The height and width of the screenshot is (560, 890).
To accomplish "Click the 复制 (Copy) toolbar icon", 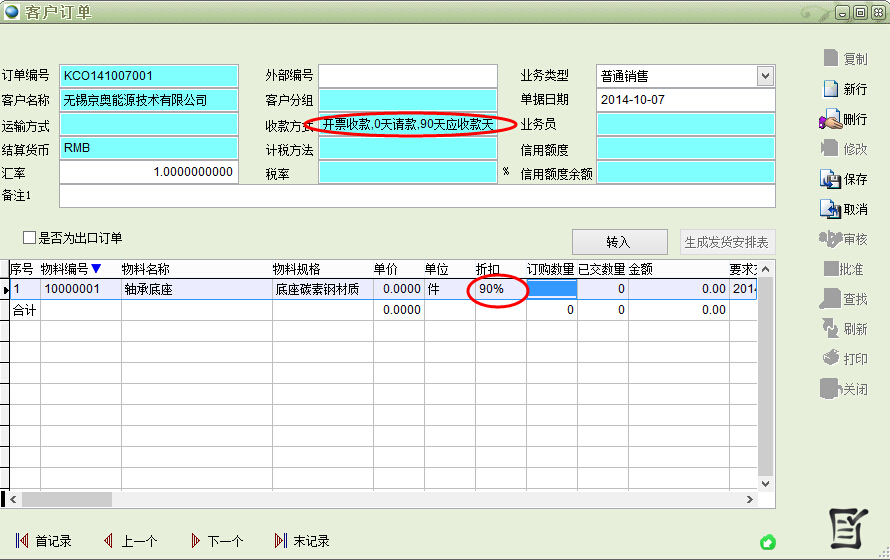I will pos(830,59).
